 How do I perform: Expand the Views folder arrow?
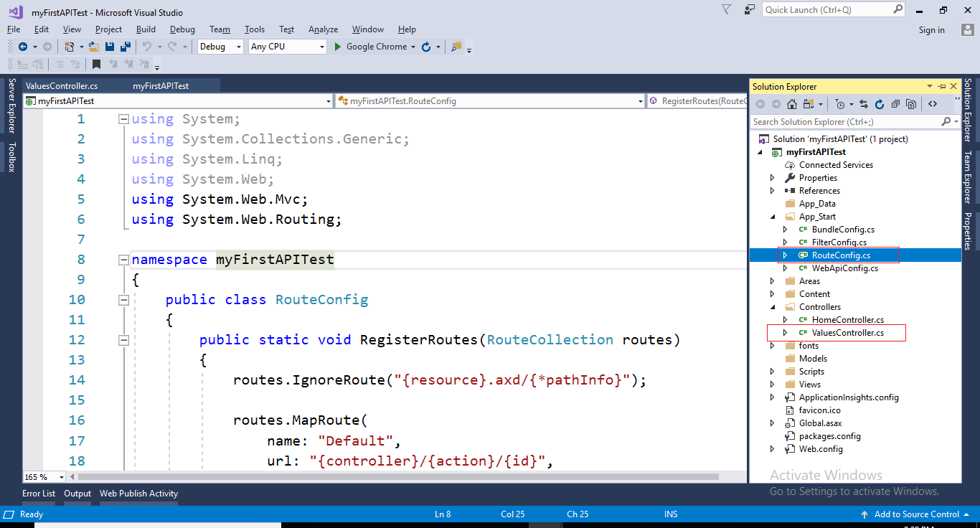point(773,385)
